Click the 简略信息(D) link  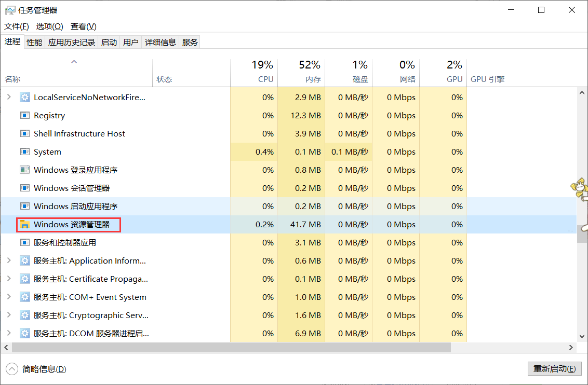pyautogui.click(x=44, y=369)
